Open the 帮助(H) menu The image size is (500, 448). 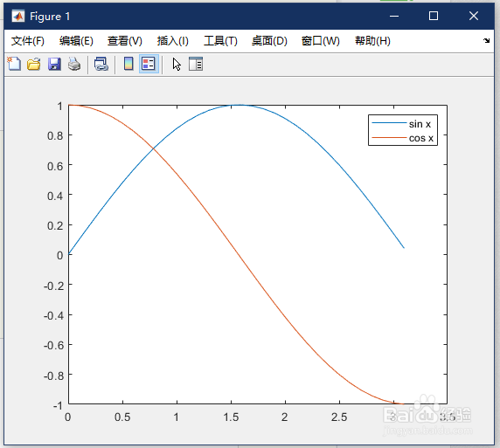coord(372,41)
